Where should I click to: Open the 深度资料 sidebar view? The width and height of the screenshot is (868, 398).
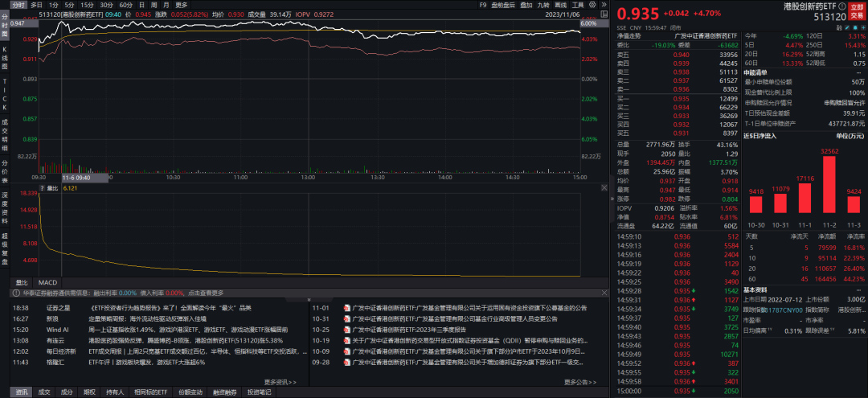pyautogui.click(x=5, y=207)
